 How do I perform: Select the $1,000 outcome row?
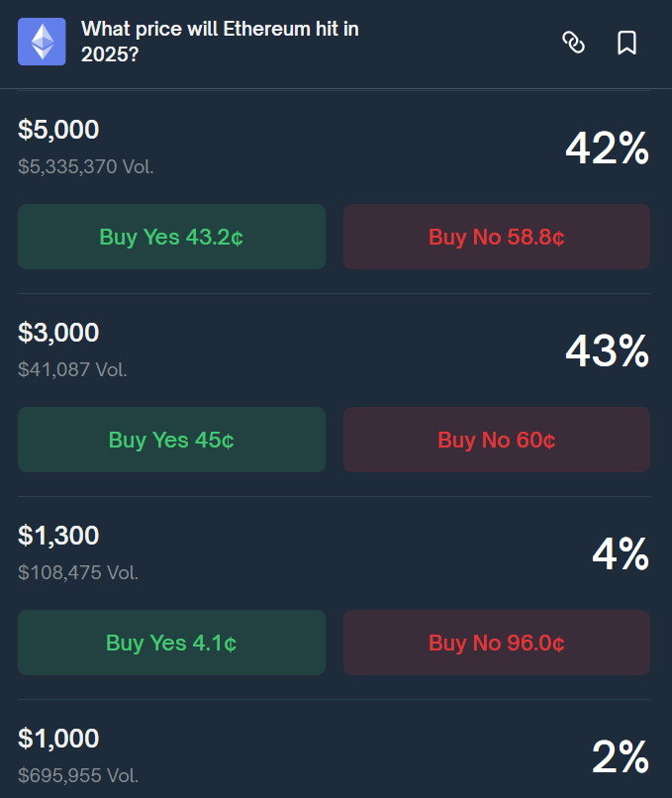tap(58, 739)
